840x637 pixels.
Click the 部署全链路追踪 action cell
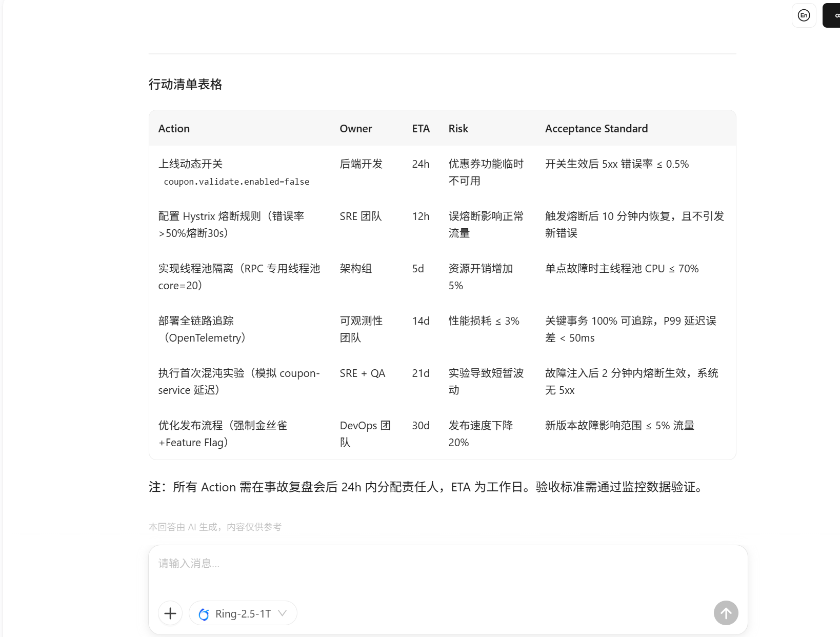click(203, 329)
